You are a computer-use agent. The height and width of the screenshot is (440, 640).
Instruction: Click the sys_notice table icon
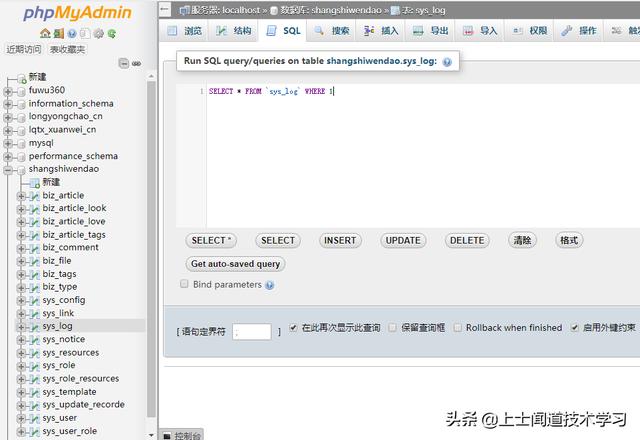(35, 340)
